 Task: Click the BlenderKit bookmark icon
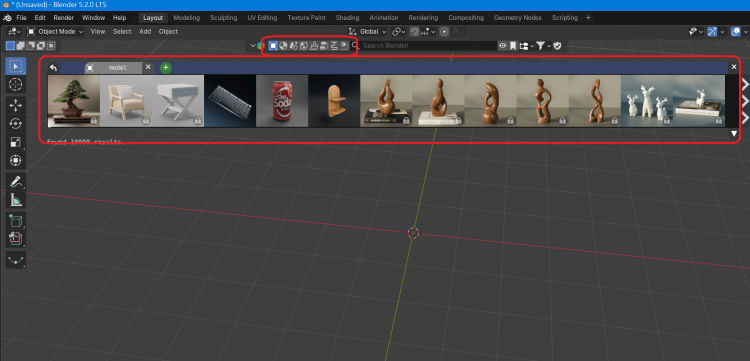tap(513, 46)
